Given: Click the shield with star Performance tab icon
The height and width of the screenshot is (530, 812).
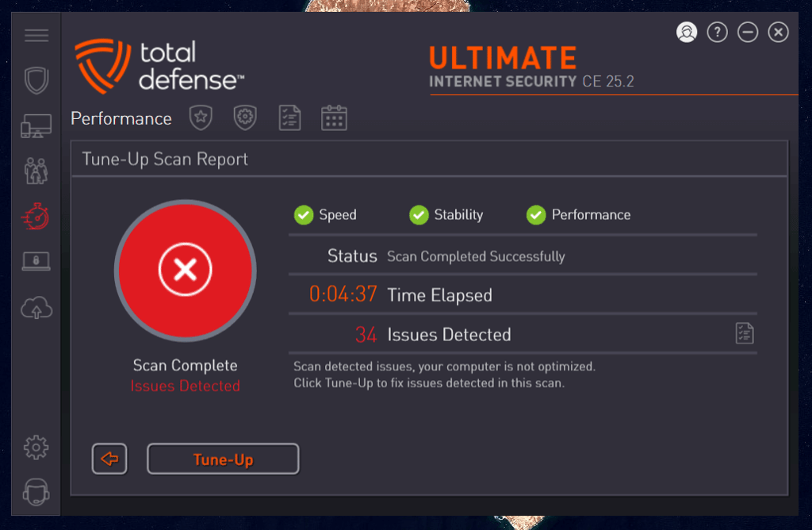Looking at the screenshot, I should [x=201, y=117].
